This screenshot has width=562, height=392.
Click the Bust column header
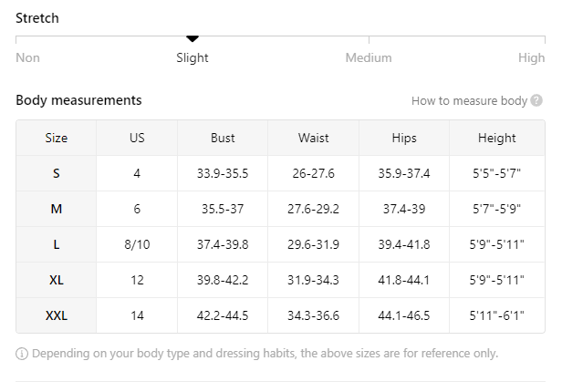223,139
